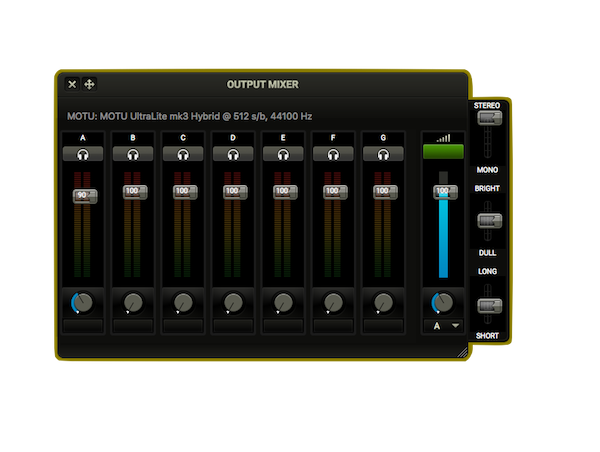Click the move panel cross-arrows icon

pyautogui.click(x=89, y=84)
